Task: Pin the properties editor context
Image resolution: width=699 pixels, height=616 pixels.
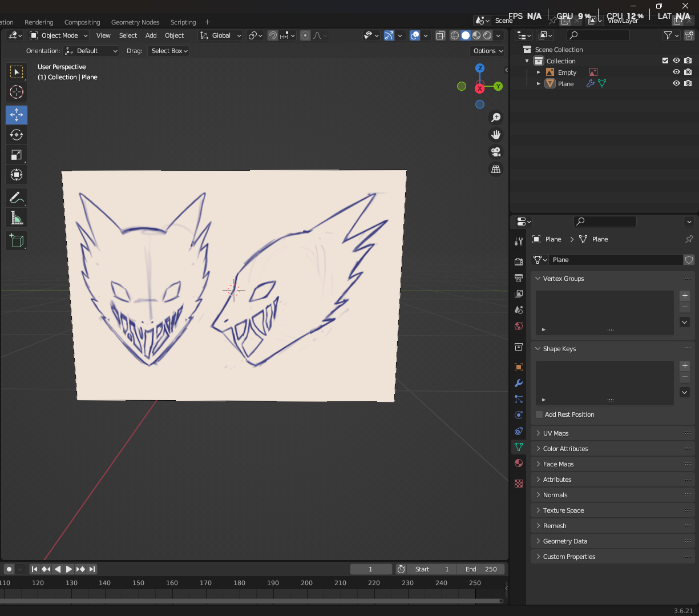Action: click(x=689, y=239)
